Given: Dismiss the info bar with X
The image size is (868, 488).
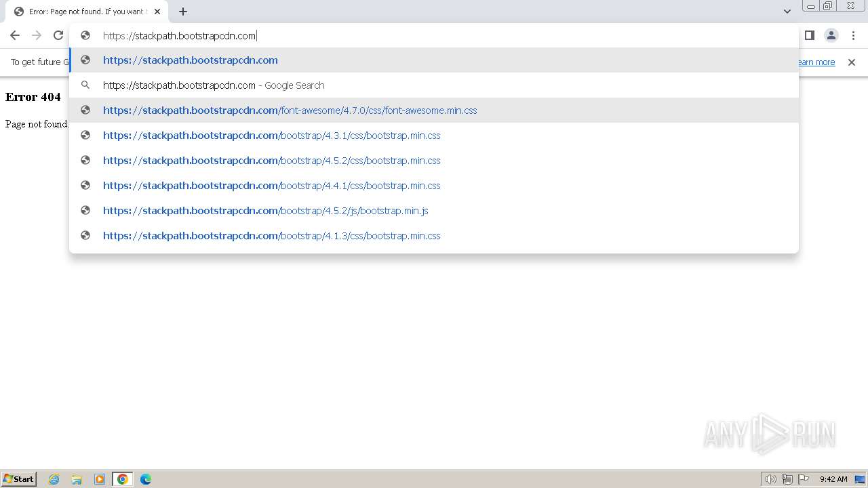Looking at the screenshot, I should click(852, 62).
